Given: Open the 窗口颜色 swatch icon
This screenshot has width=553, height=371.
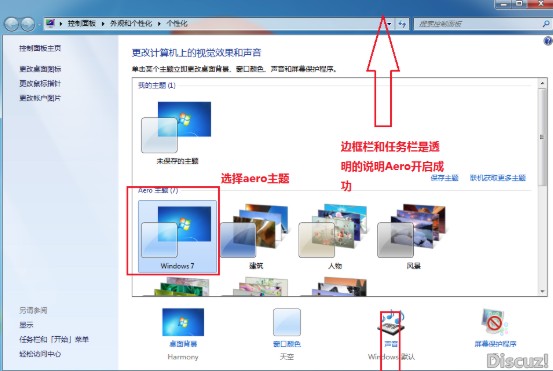Looking at the screenshot, I should coord(287,322).
